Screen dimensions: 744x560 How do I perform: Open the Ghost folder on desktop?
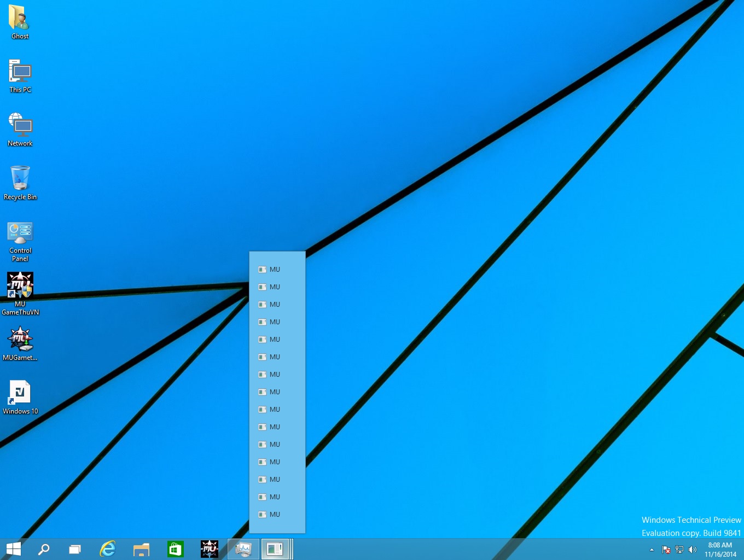point(20,22)
